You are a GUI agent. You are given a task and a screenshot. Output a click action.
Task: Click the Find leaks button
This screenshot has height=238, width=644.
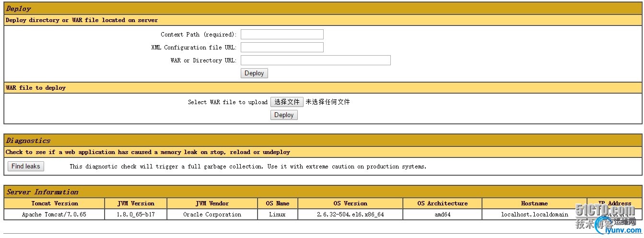point(26,167)
